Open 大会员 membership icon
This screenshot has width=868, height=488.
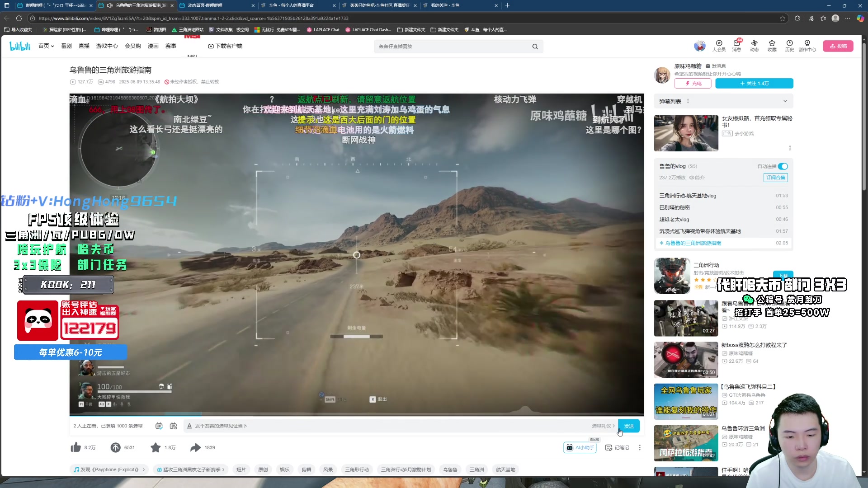719,46
